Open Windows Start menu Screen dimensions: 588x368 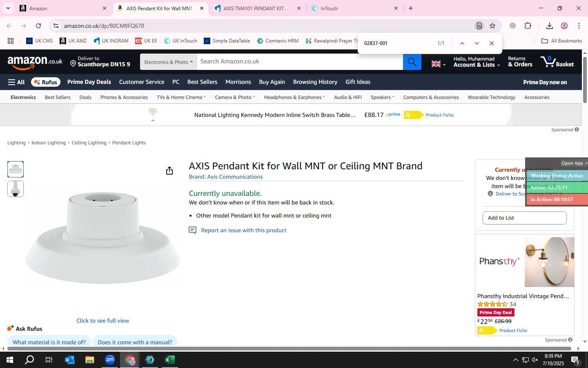click(10, 360)
